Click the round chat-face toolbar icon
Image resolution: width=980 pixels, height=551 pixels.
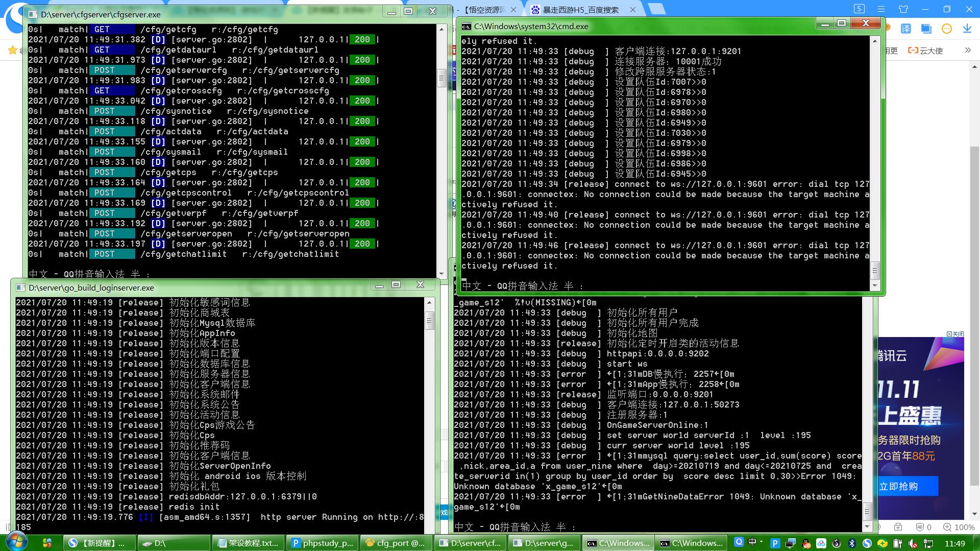coord(946,29)
